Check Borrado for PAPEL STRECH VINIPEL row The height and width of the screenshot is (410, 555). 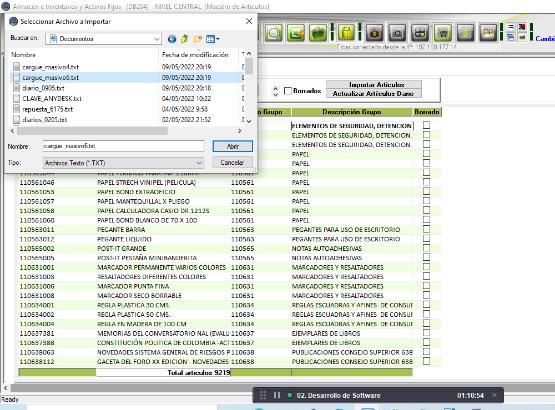click(x=427, y=182)
